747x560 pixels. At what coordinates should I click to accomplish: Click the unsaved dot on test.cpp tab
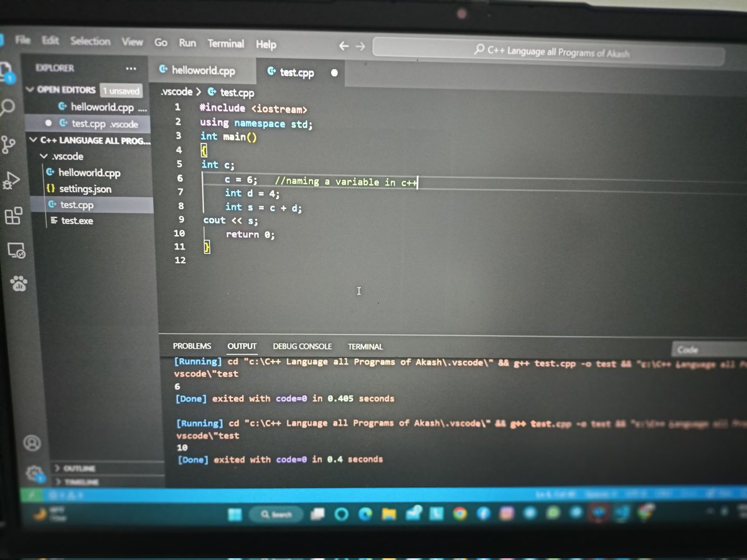[334, 73]
